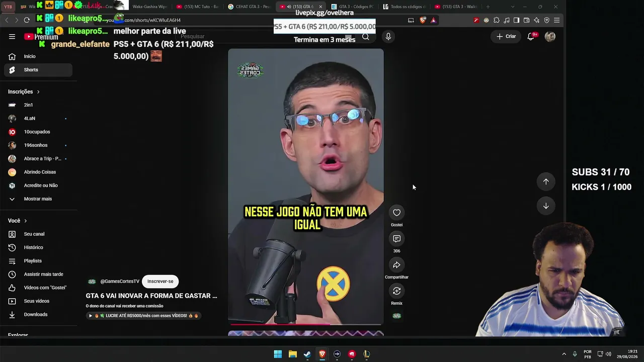Open the browser tab list dropdown
This screenshot has height=362, width=644.
[513, 7]
